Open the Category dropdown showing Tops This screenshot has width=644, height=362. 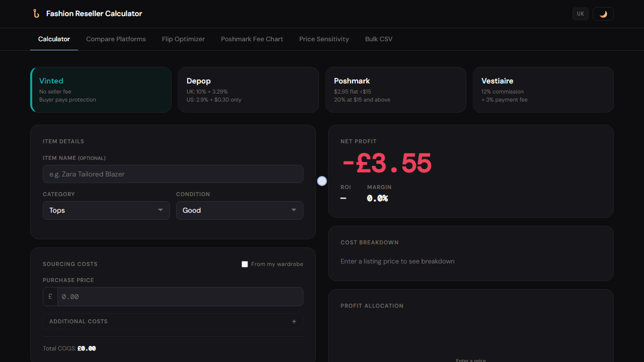pyautogui.click(x=106, y=210)
